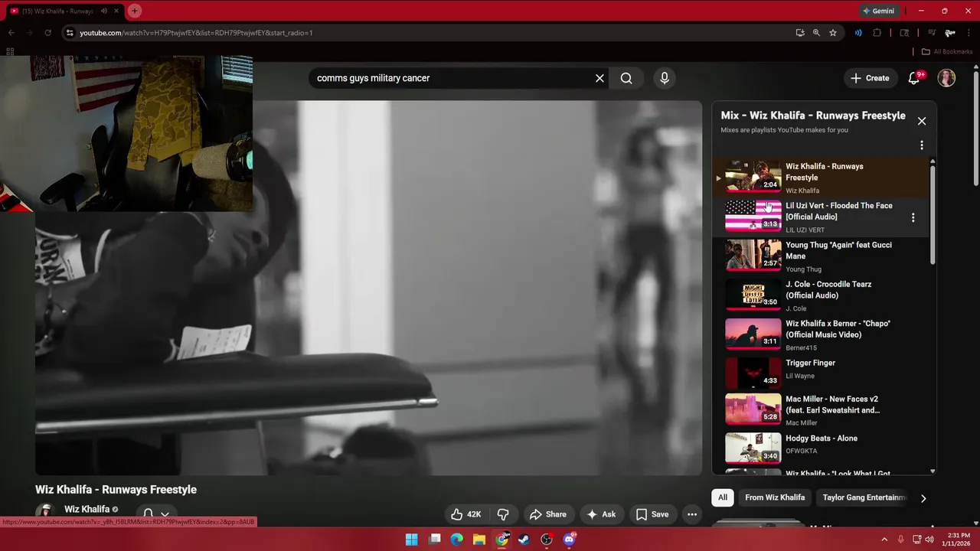Viewport: 980px width, 551px height.
Task: Select the From Wiz Khalifa chip
Action: (x=775, y=497)
